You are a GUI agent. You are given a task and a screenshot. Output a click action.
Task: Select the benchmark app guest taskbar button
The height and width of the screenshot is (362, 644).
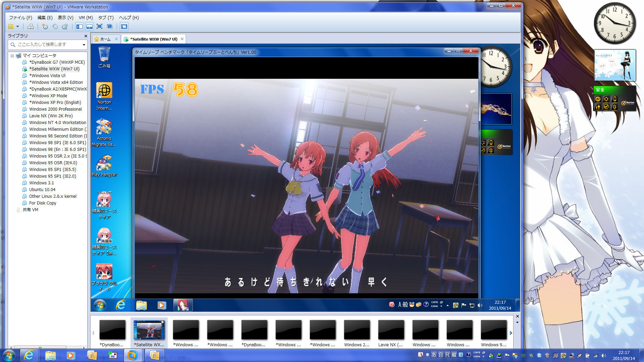point(183,305)
